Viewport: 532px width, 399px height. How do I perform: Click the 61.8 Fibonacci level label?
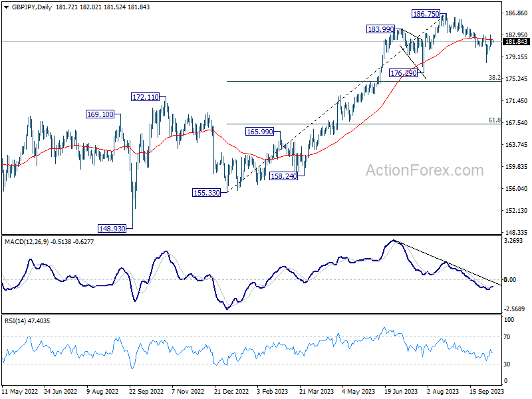pos(495,120)
